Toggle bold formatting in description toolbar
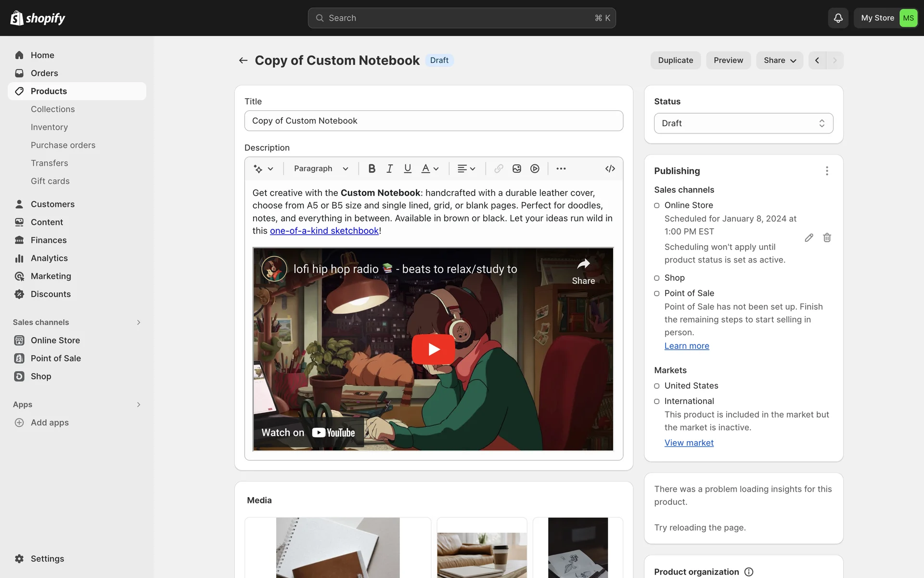The height and width of the screenshot is (578, 924). point(372,169)
